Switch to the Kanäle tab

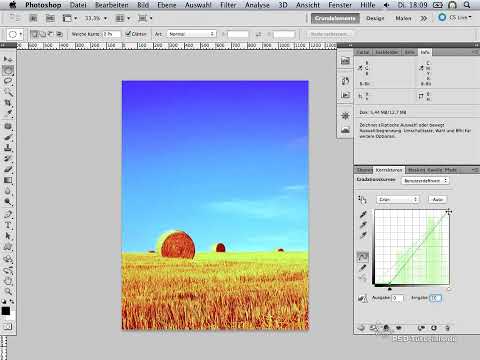434,170
